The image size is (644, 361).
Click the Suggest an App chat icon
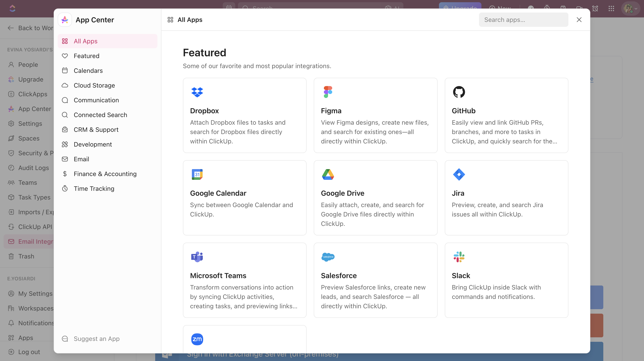tap(65, 339)
